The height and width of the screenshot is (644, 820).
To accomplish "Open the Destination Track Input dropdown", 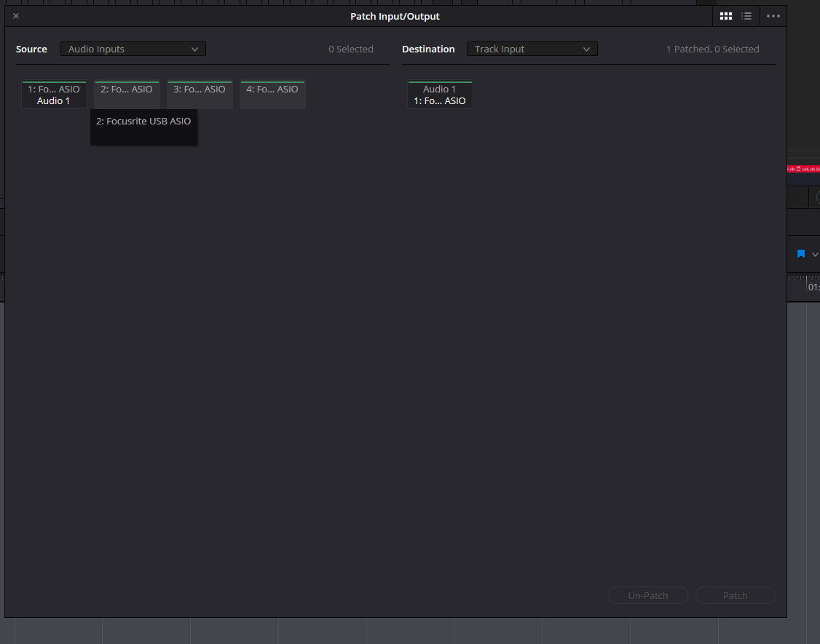I will click(532, 49).
